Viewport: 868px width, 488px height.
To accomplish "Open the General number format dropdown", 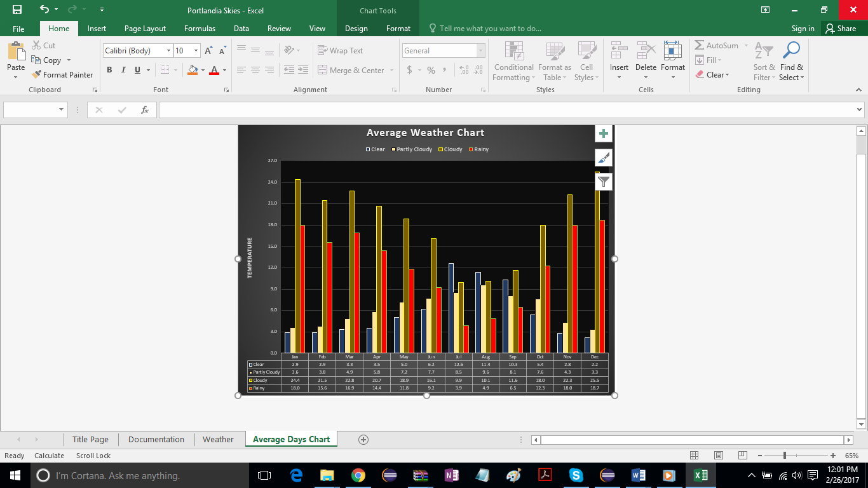I will [480, 51].
